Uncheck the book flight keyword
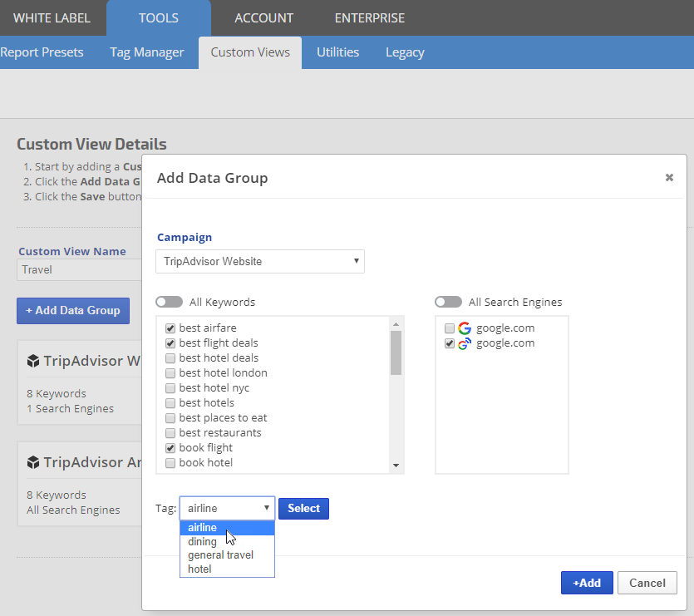This screenshot has width=694, height=616. click(x=170, y=448)
